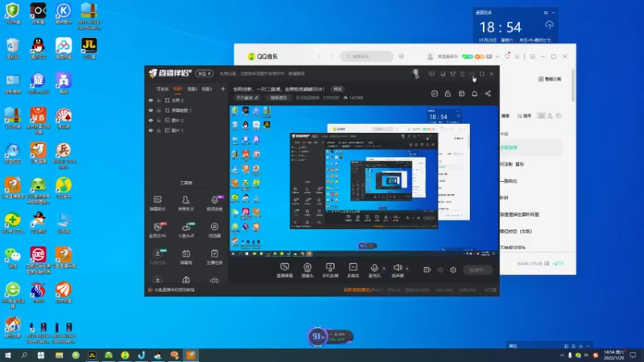Open Windows Start button

pos(8,356)
